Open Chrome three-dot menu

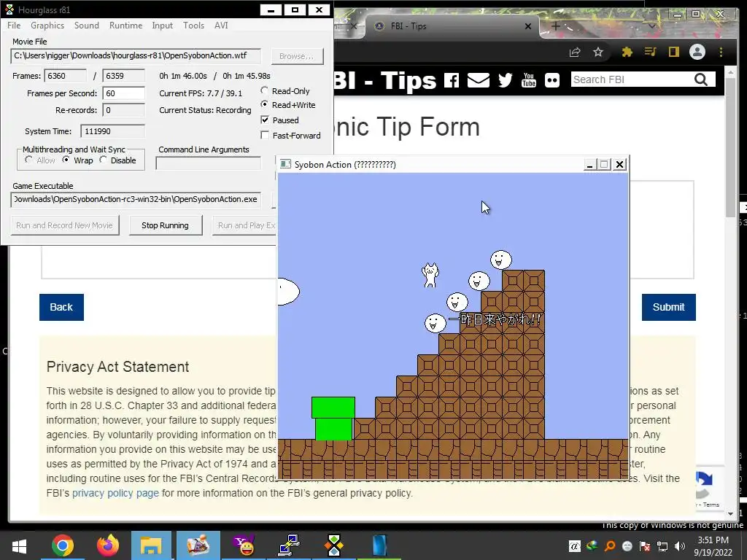click(721, 52)
